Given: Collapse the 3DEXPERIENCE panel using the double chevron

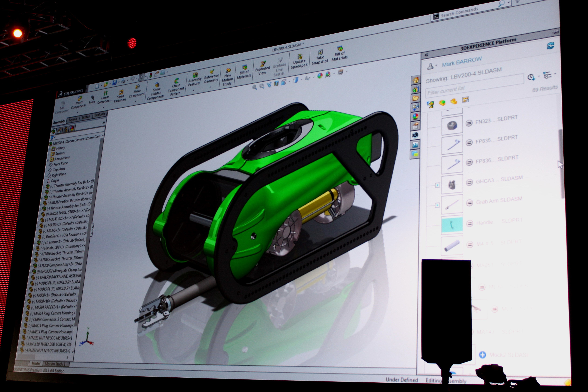Looking at the screenshot, I should tap(426, 55).
